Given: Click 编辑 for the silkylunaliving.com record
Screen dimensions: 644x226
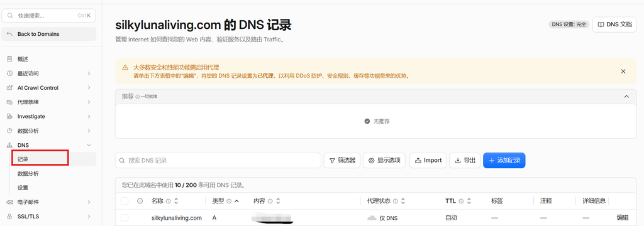Looking at the screenshot, I should tap(622, 218).
